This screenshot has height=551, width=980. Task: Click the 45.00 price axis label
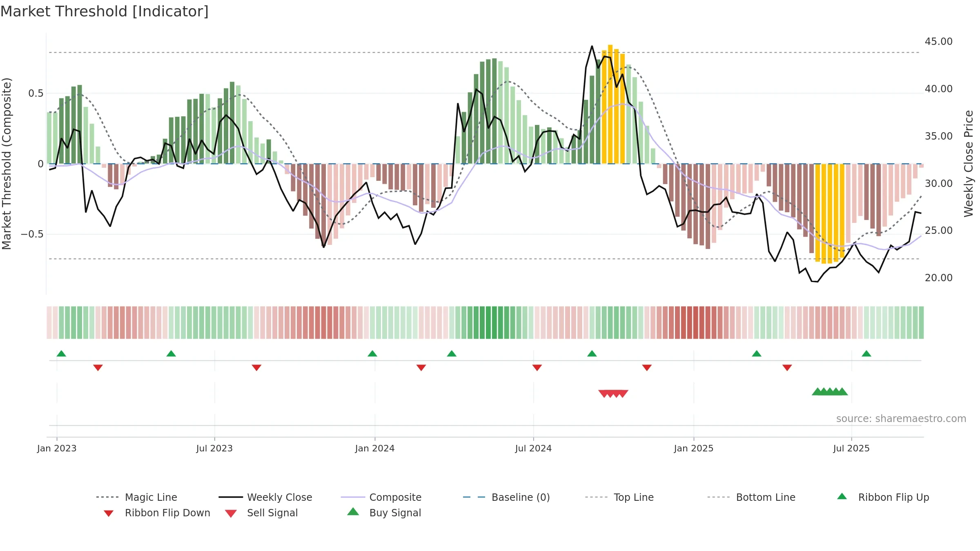(x=939, y=42)
